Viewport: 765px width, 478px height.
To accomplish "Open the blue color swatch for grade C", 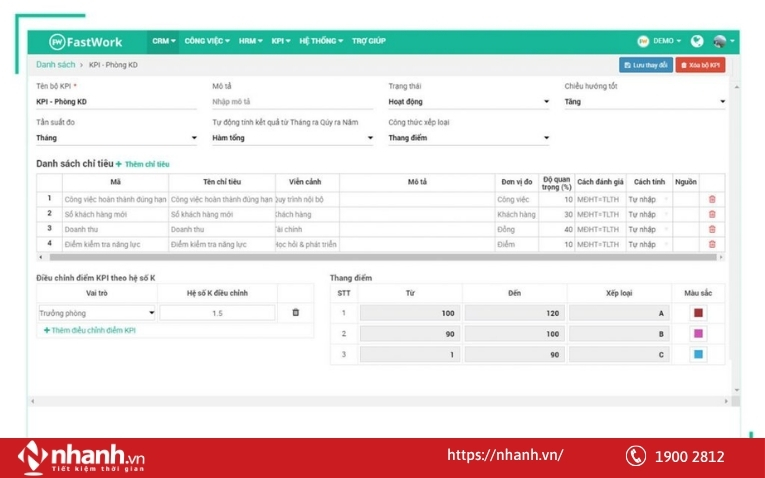I will pos(698,355).
